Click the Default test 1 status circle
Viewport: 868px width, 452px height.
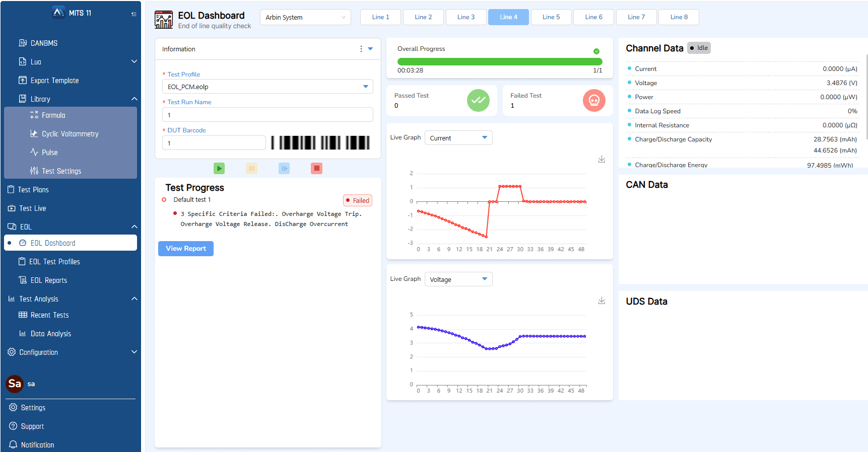pos(164,200)
